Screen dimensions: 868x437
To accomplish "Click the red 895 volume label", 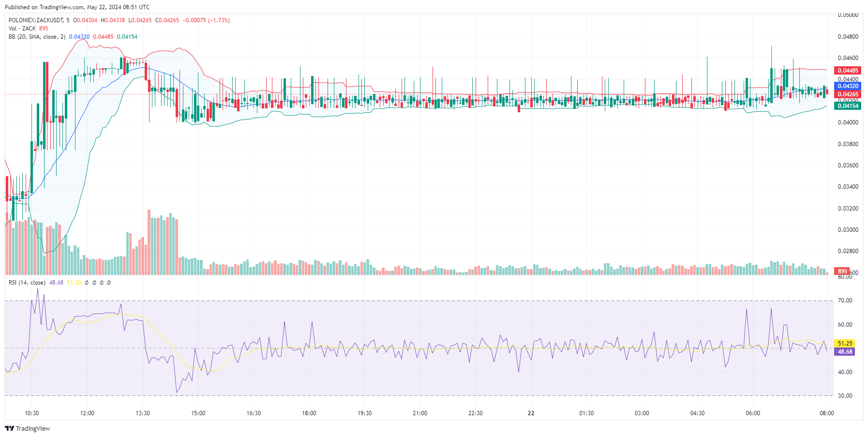I will [842, 271].
